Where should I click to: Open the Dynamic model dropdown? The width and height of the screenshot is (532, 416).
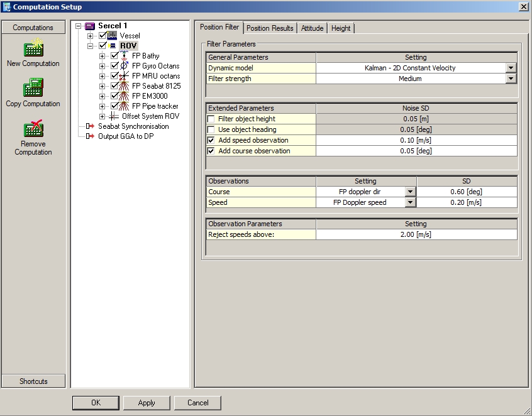[511, 68]
